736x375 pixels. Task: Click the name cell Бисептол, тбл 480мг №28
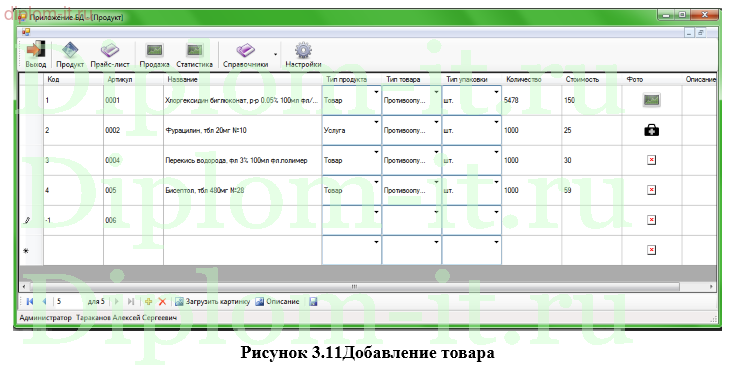(243, 190)
